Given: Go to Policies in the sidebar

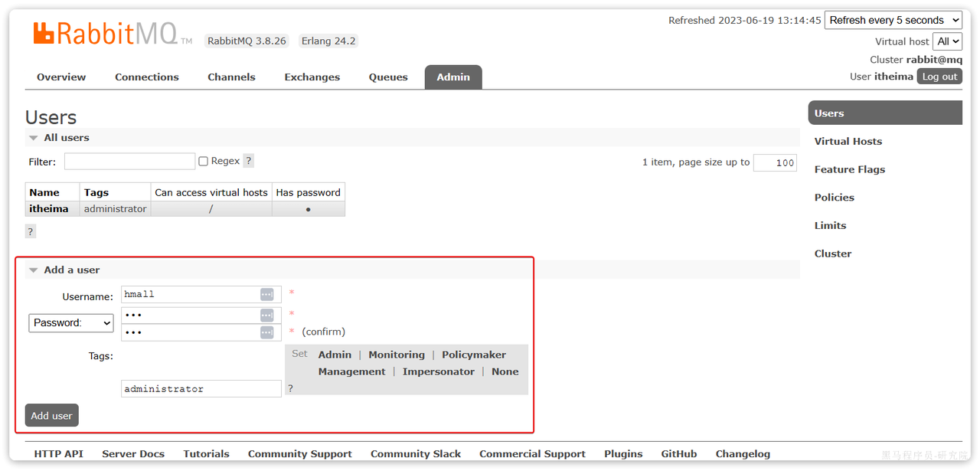Looking at the screenshot, I should pos(835,198).
